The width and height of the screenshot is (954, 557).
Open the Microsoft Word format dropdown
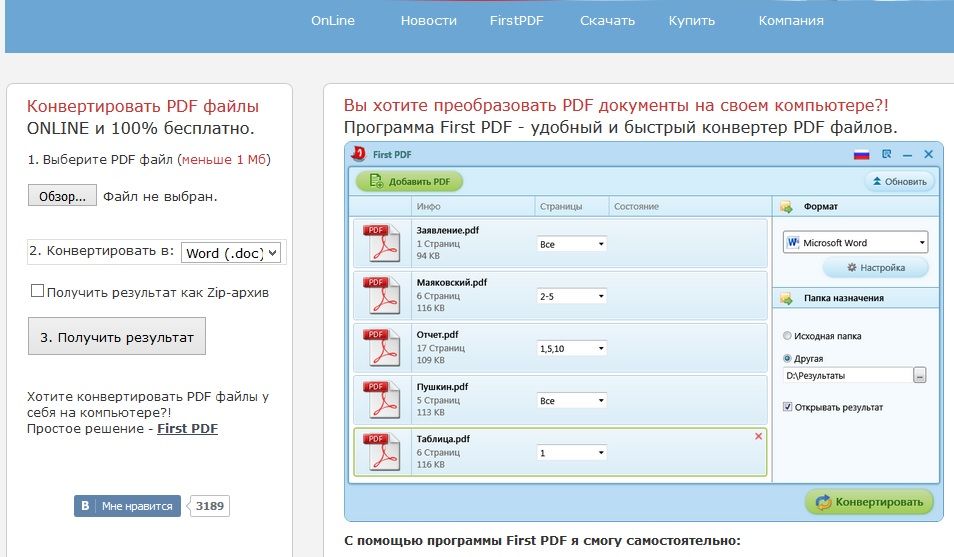855,242
